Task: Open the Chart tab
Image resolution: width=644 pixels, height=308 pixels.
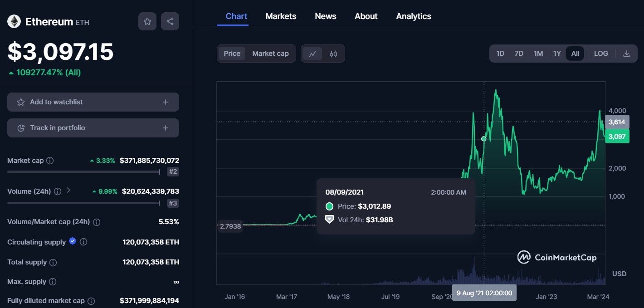Action: point(236,16)
